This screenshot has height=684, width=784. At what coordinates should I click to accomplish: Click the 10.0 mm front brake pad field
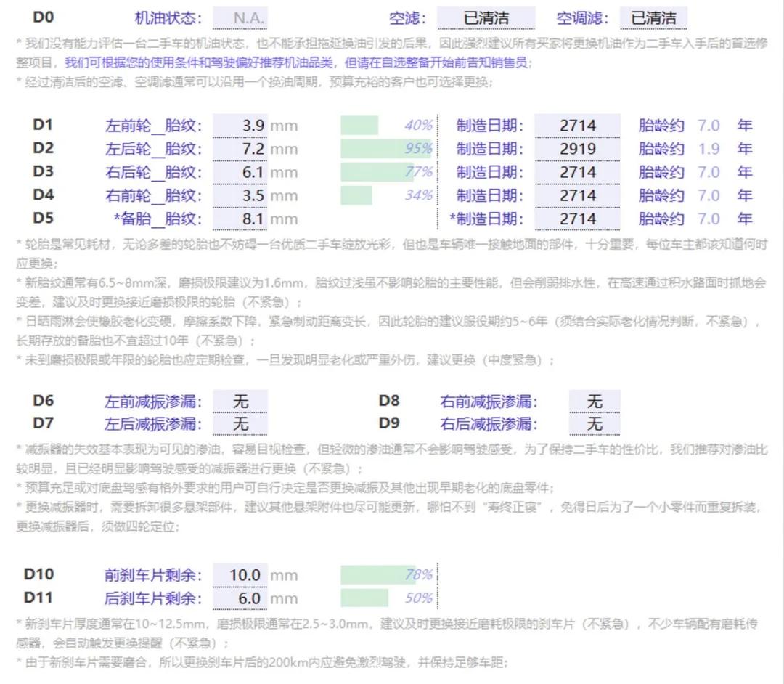[241, 575]
